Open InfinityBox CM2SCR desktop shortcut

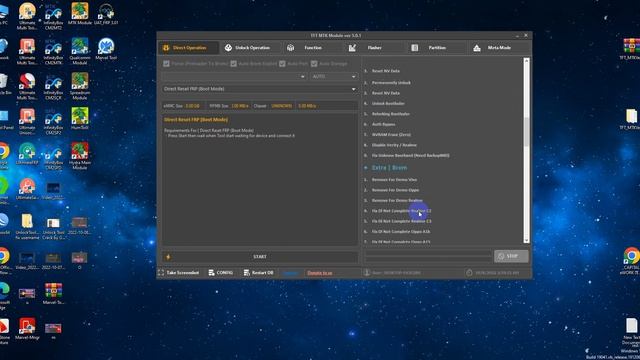tap(53, 87)
